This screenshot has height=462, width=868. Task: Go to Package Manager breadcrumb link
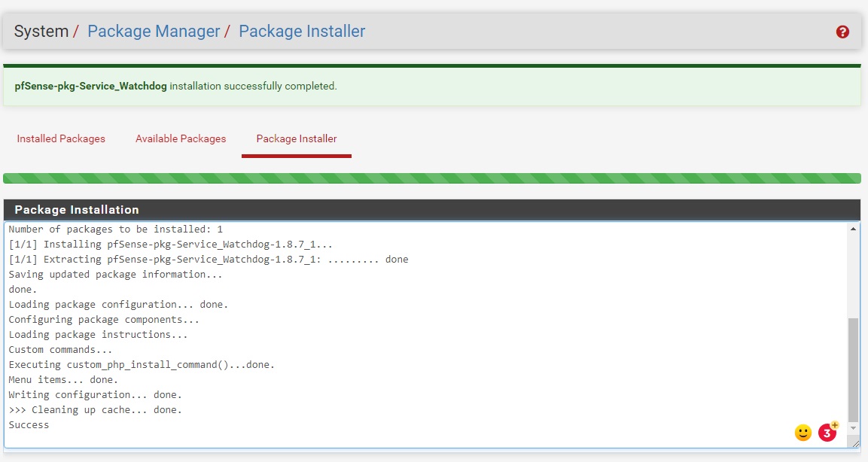(154, 32)
